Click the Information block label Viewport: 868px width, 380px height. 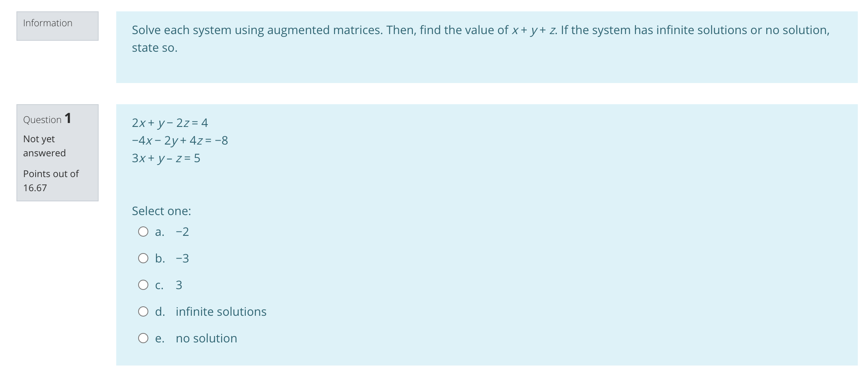coord(47,23)
